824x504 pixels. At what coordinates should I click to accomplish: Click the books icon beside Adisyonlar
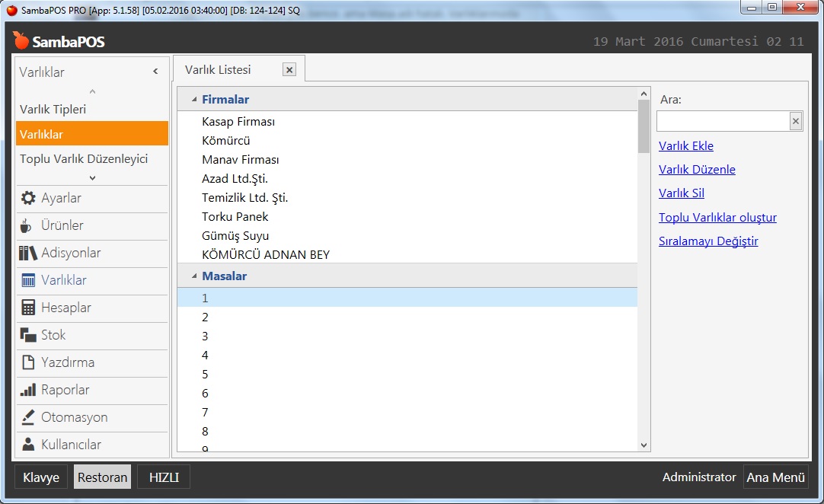pyautogui.click(x=28, y=253)
